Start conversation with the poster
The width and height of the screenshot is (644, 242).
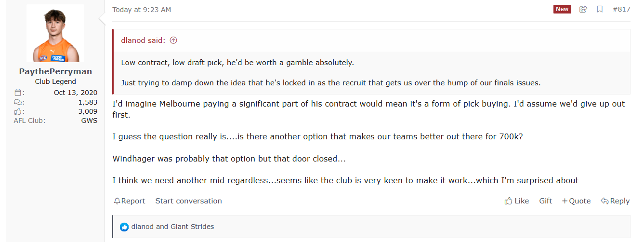[188, 201]
